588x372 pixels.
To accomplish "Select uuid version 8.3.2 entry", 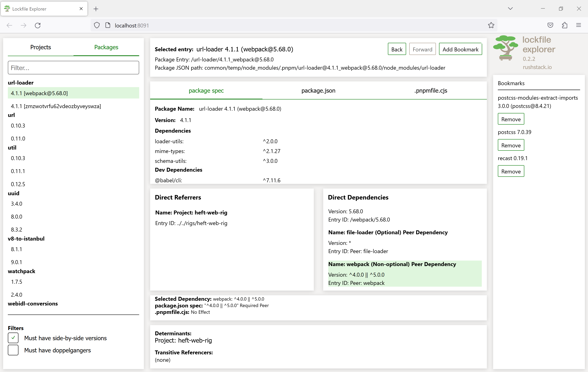I will pyautogui.click(x=17, y=230).
